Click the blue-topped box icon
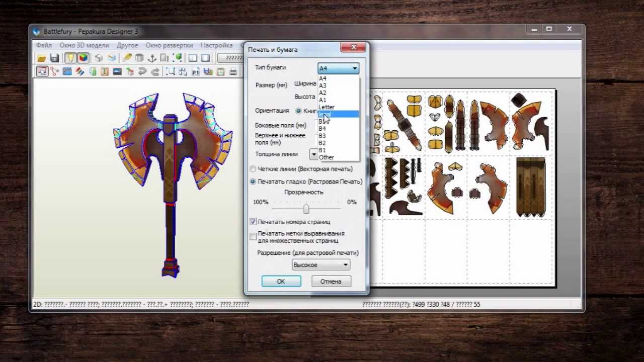The height and width of the screenshot is (362, 644). pyautogui.click(x=112, y=58)
